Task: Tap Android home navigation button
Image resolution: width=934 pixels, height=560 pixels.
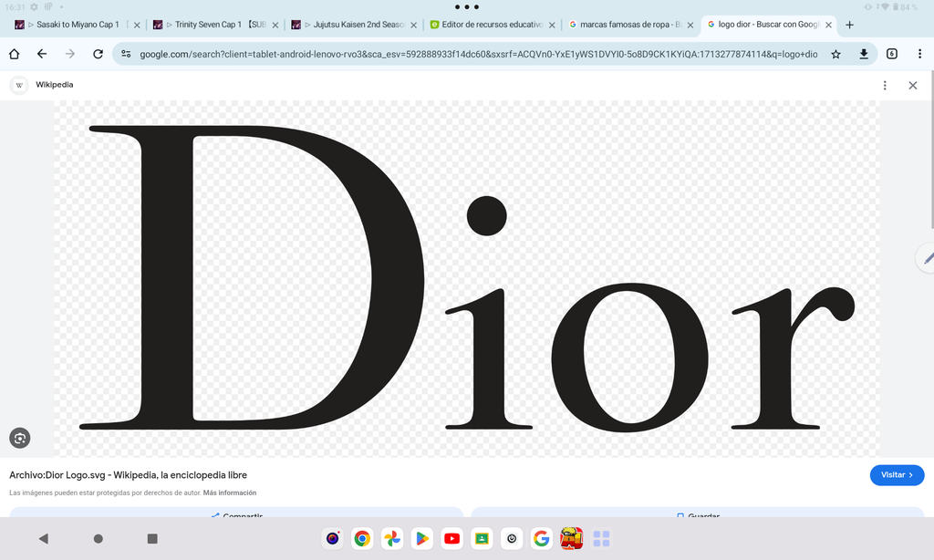Action: tap(99, 538)
